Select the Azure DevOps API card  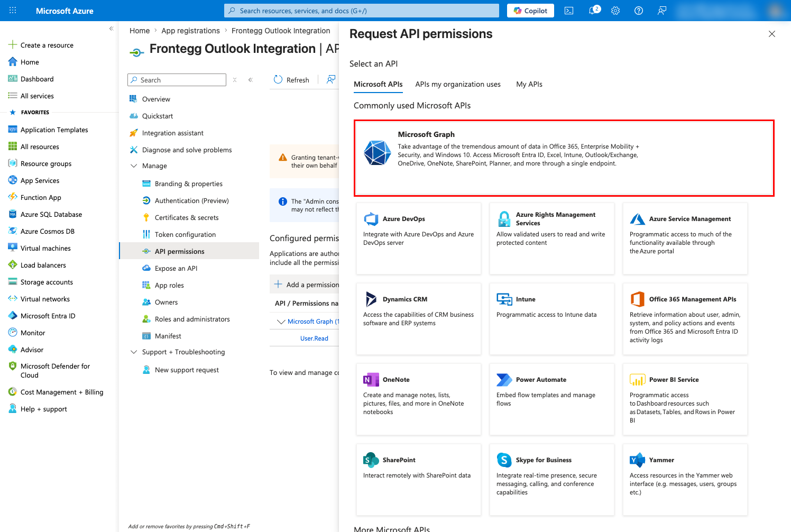pos(419,239)
